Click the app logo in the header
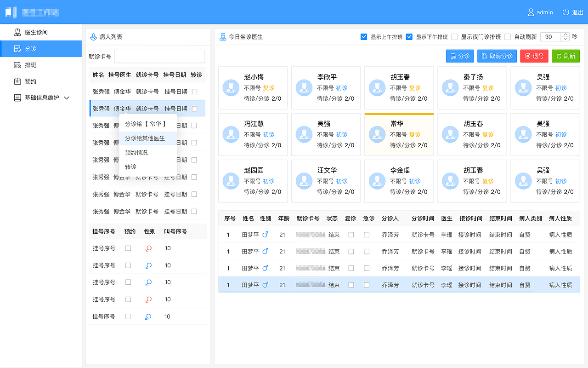 pyautogui.click(x=11, y=12)
